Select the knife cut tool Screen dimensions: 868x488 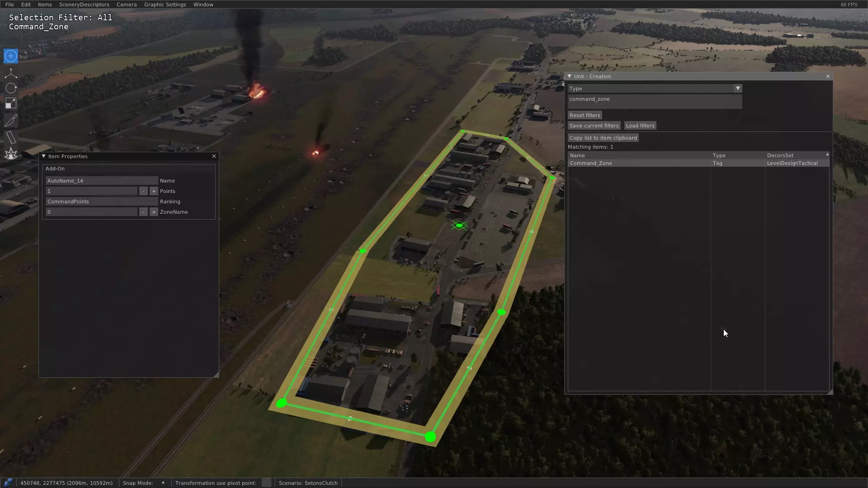[11, 120]
